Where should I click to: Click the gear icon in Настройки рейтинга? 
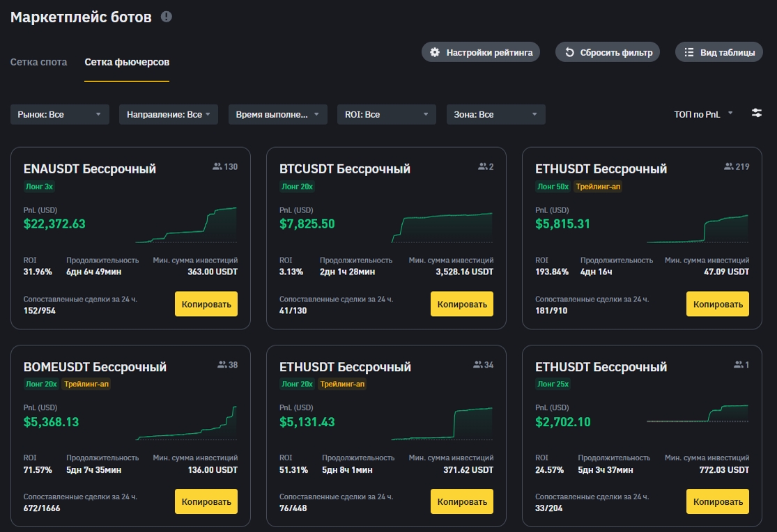[x=435, y=52]
